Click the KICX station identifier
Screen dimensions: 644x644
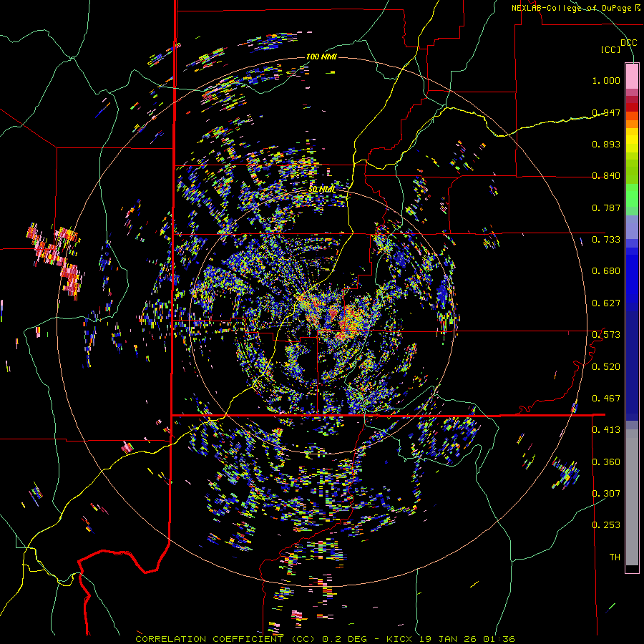[399, 639]
